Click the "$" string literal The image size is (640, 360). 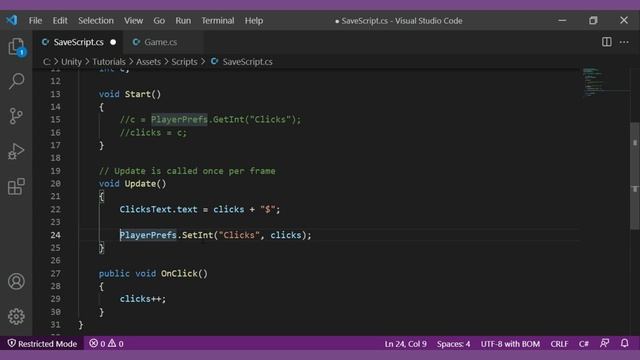click(x=267, y=209)
